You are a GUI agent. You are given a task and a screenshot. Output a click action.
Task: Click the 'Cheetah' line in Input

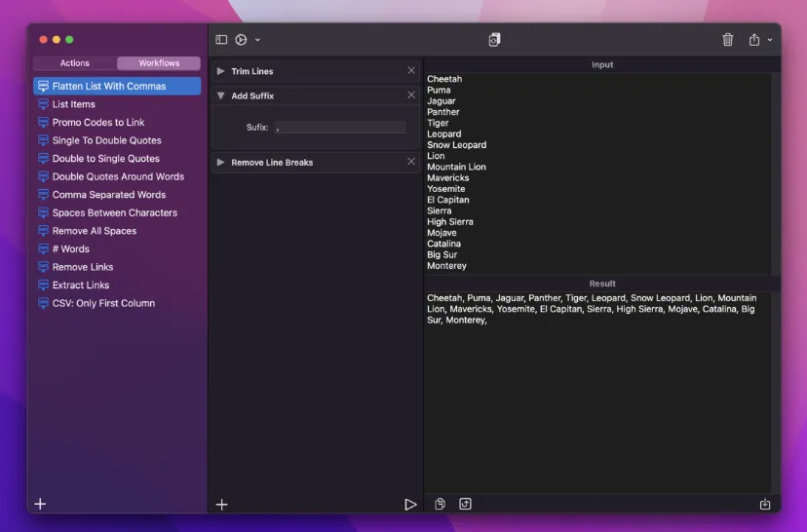click(x=444, y=79)
